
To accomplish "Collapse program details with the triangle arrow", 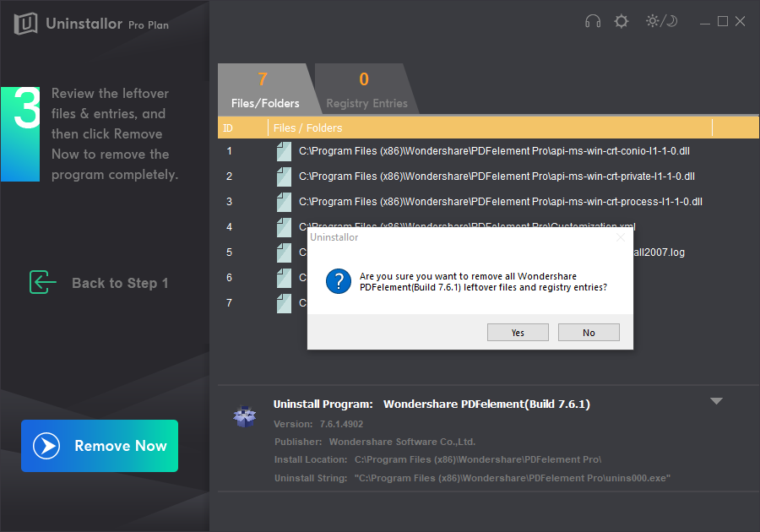I will coord(716,401).
